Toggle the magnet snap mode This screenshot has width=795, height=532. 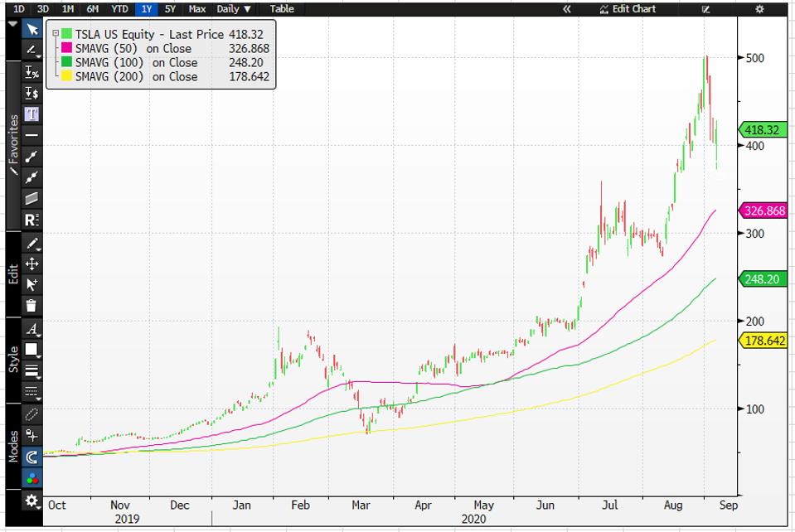point(32,456)
